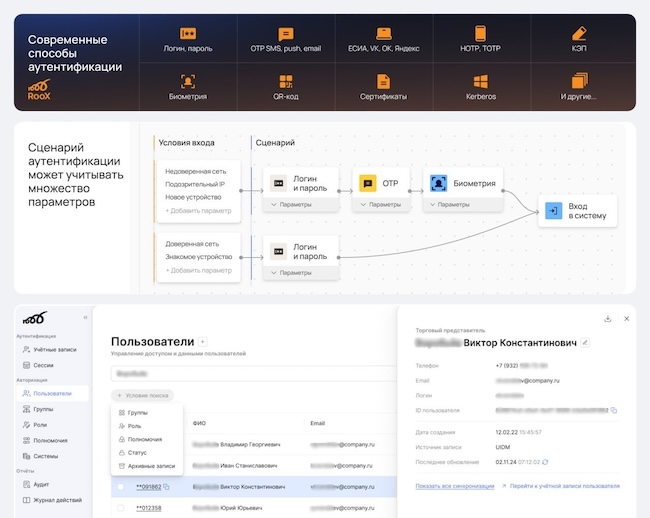Open user ID link **091862
Image resolution: width=650 pixels, height=518 pixels.
tap(148, 487)
